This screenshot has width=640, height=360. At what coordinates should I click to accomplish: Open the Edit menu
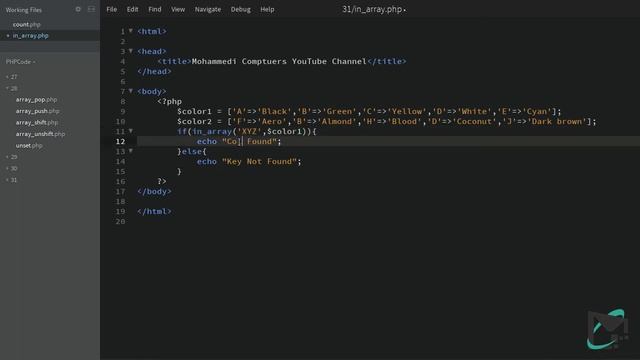132,9
